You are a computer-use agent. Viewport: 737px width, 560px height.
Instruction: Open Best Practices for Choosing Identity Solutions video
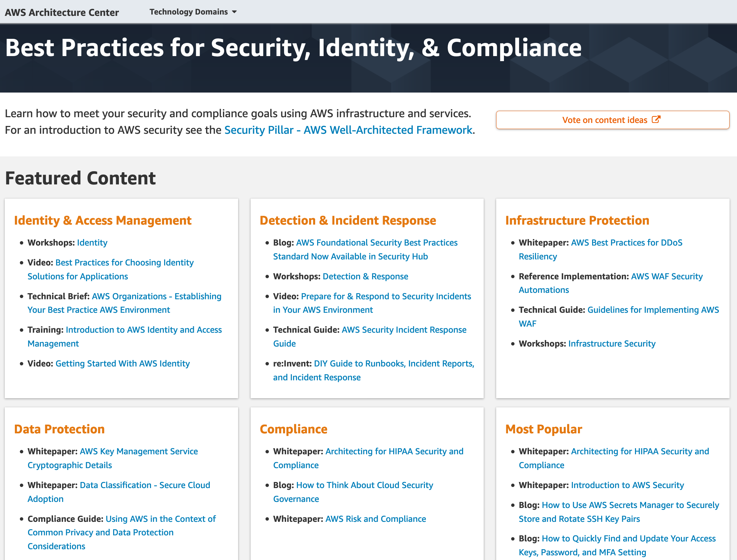111,269
